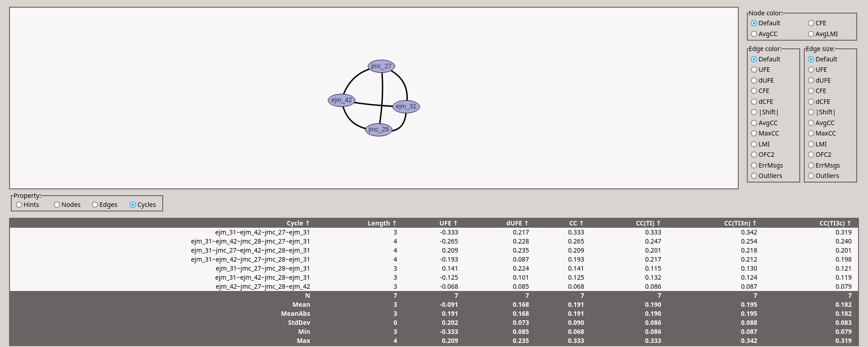Sort table by Cycle column header
This screenshot has height=347, width=868.
coord(297,223)
